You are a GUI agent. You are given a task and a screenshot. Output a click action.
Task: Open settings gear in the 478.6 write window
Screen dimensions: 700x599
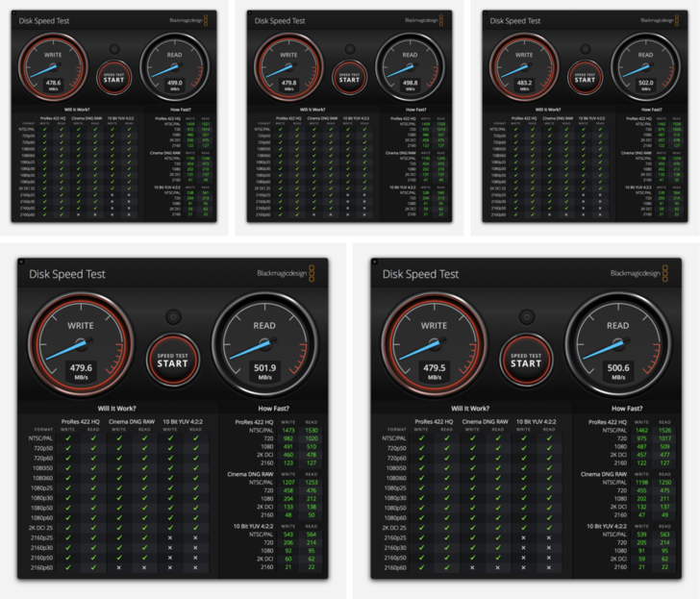click(x=114, y=49)
